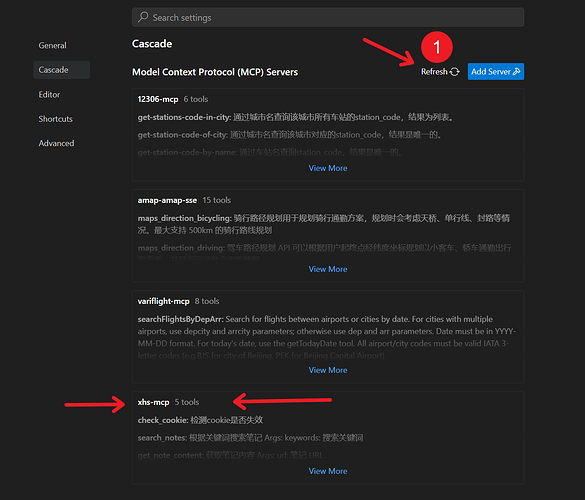This screenshot has height=500, width=585.
Task: Click the magnifier icon in search bar
Action: click(143, 17)
